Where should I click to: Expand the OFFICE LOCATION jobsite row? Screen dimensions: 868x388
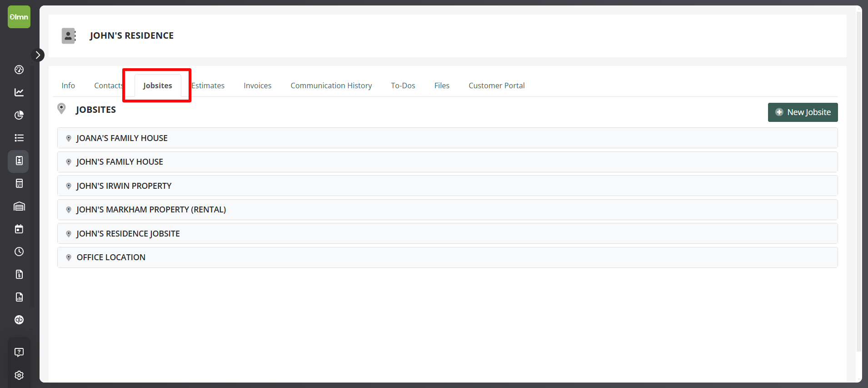[x=111, y=257]
